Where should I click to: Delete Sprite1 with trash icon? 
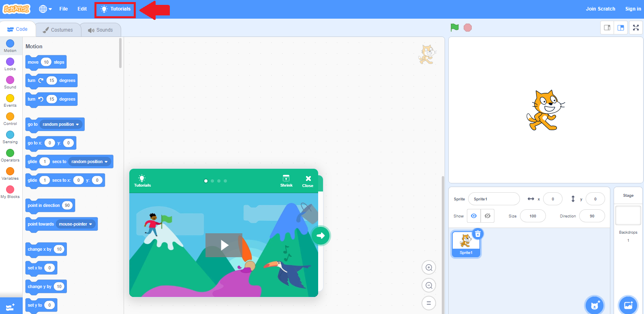point(478,234)
